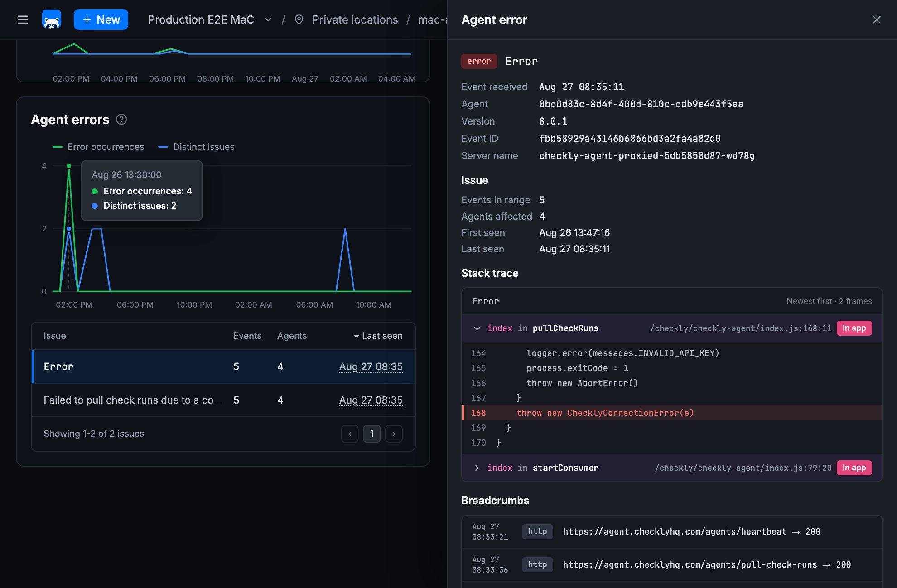Click the http tag on heartbeat breadcrumb
The height and width of the screenshot is (588, 897).
[537, 531]
